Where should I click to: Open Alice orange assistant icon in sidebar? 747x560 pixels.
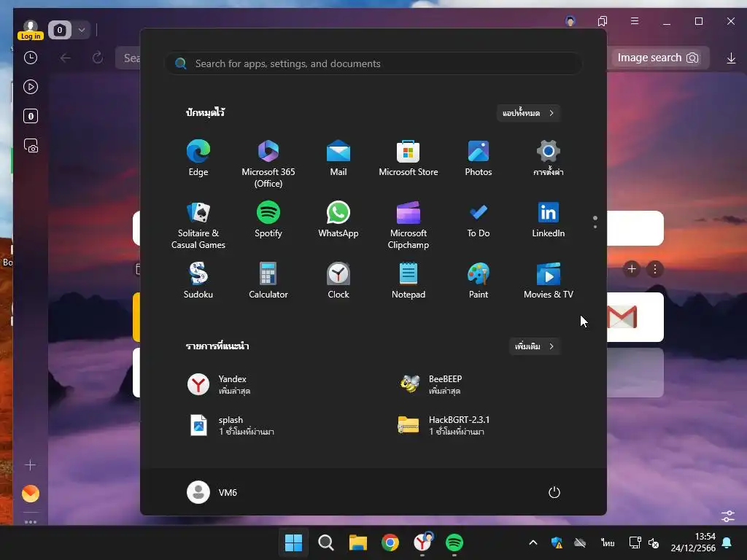[31, 494]
